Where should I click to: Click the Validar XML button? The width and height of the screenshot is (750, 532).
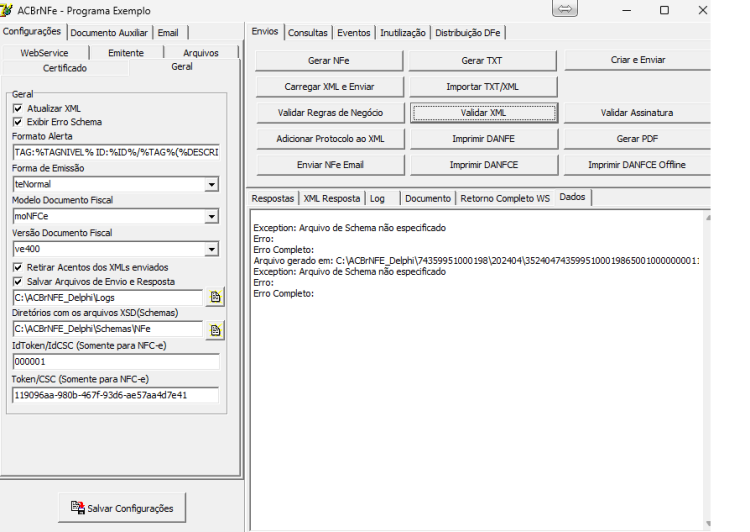(x=484, y=113)
